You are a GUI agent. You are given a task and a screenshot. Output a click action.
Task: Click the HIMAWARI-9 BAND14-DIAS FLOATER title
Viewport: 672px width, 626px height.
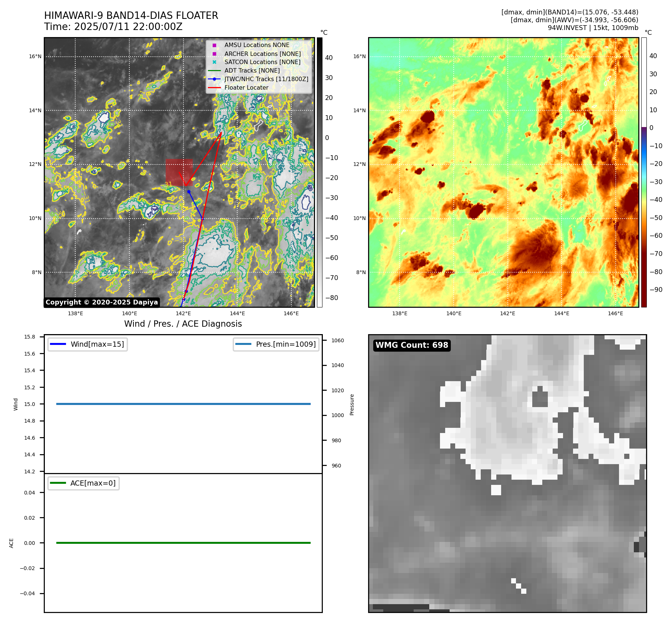(x=131, y=16)
